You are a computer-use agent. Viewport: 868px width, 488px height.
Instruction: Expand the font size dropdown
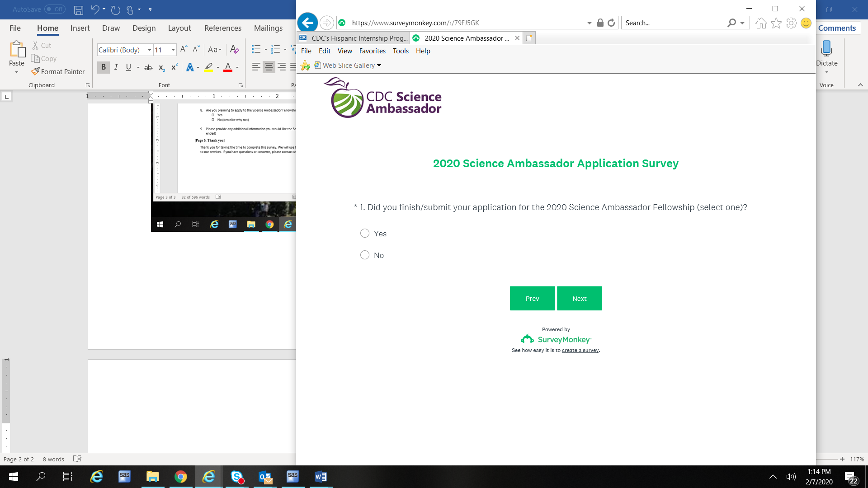[x=173, y=50]
